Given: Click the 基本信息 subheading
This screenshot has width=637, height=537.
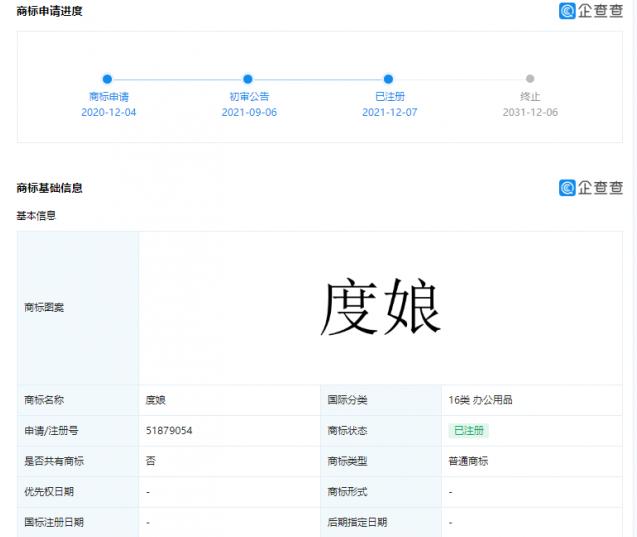Looking at the screenshot, I should [x=36, y=215].
